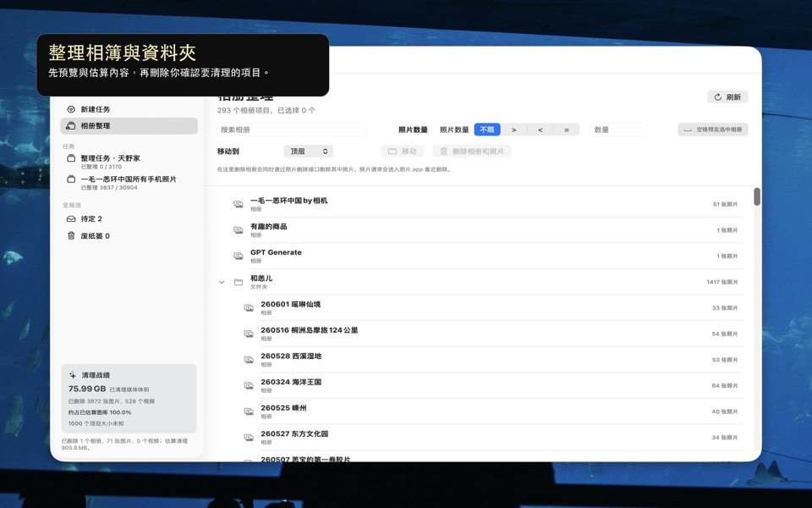Click the 新建任务 target icon
Image resolution: width=812 pixels, height=508 pixels.
tap(71, 109)
